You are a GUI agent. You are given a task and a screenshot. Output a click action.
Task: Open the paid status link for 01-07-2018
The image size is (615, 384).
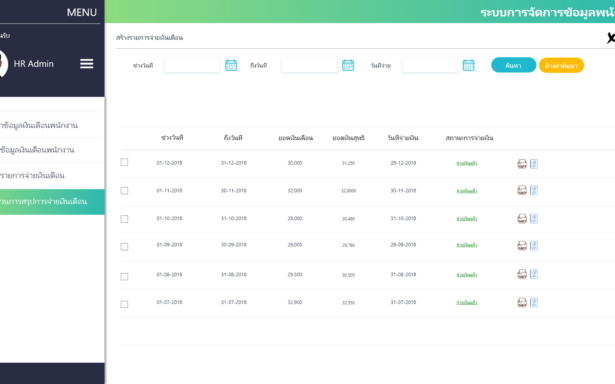click(x=467, y=302)
